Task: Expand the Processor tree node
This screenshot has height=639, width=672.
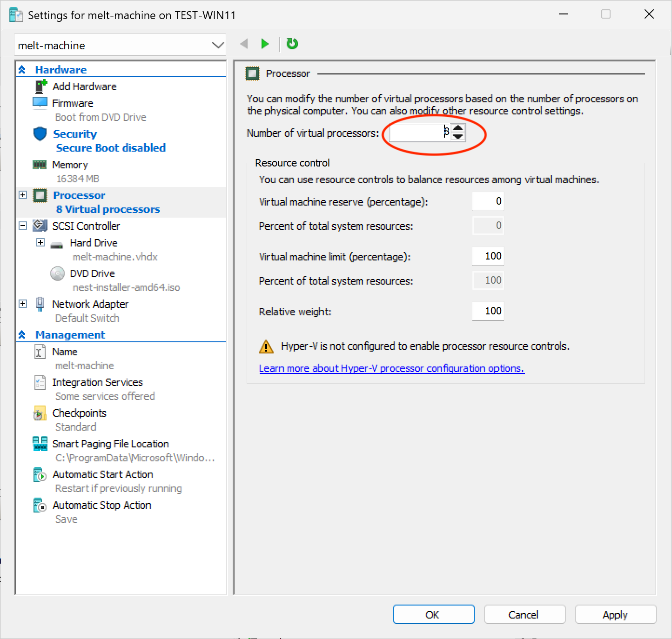Action: point(23,195)
